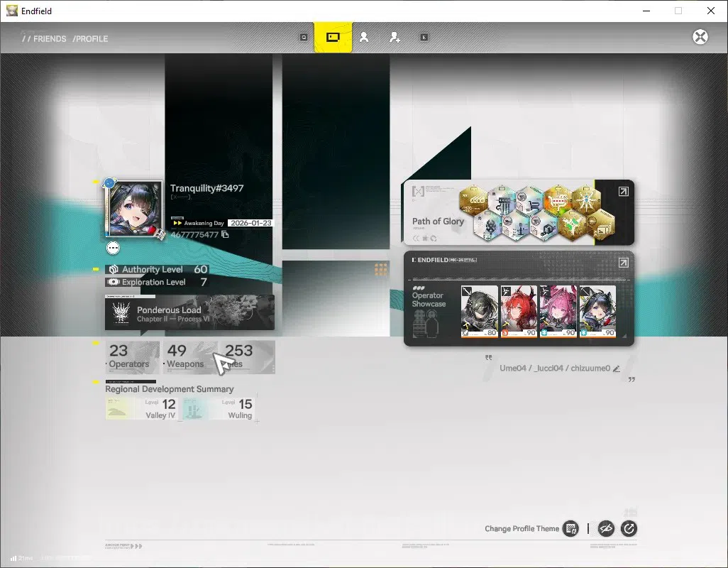Click the share arrow circle icon

pyautogui.click(x=629, y=528)
